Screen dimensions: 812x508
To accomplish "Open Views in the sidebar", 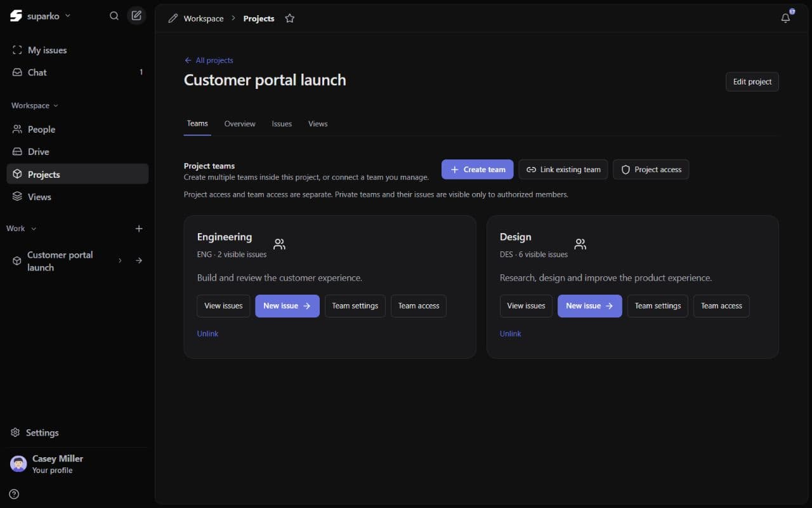I will click(x=77, y=197).
